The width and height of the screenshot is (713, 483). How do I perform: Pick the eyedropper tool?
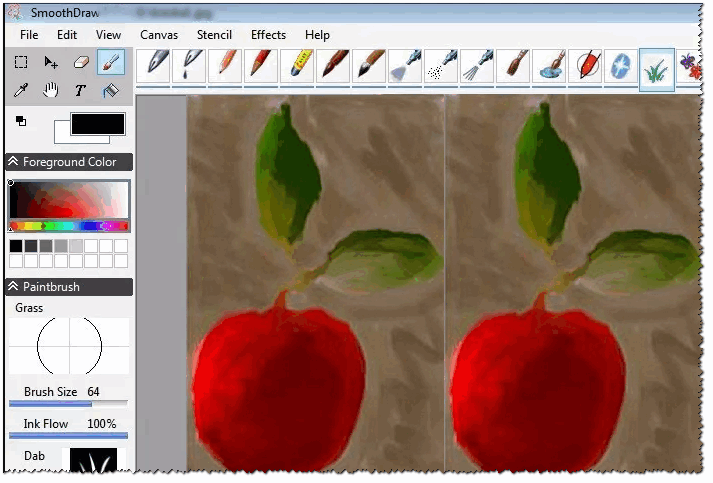point(21,91)
